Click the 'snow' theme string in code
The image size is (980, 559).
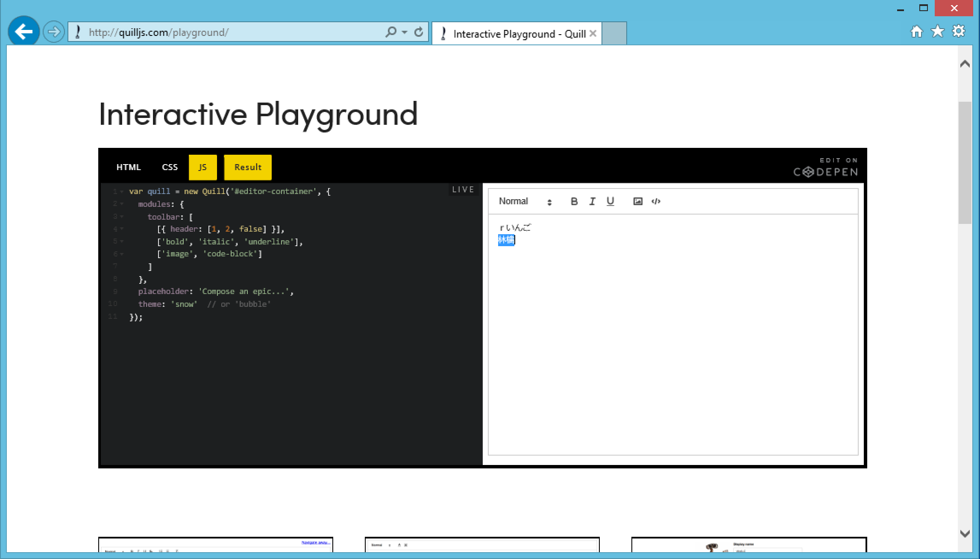point(184,304)
